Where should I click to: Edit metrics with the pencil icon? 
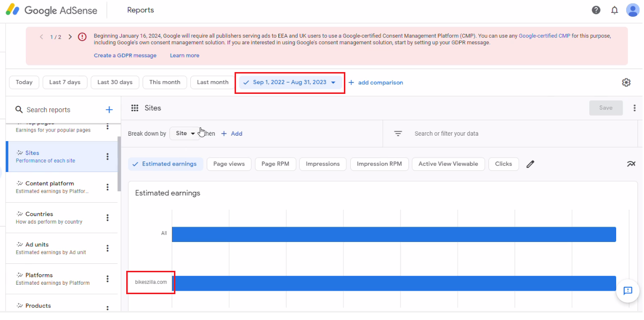[530, 164]
